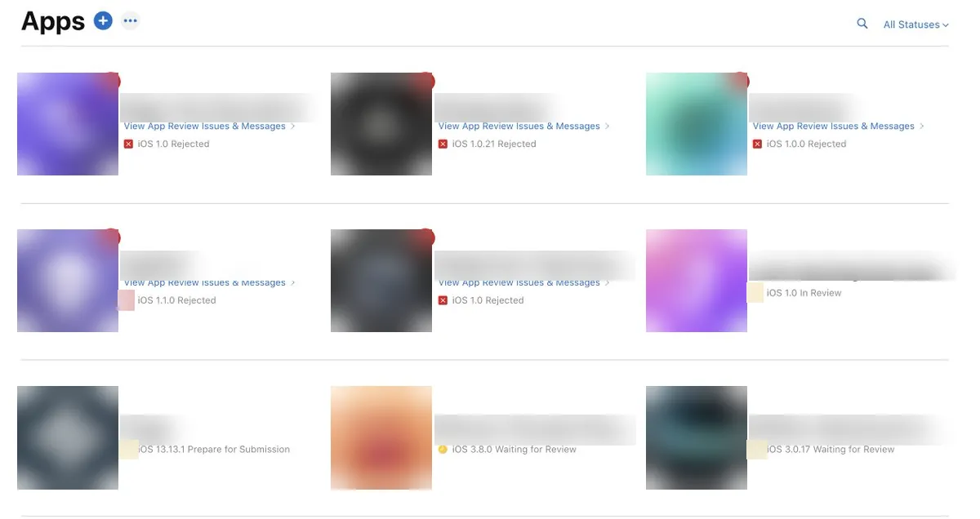Open the lavender icon of the iOS 1.1.0 app
980x519 pixels.
pos(68,281)
